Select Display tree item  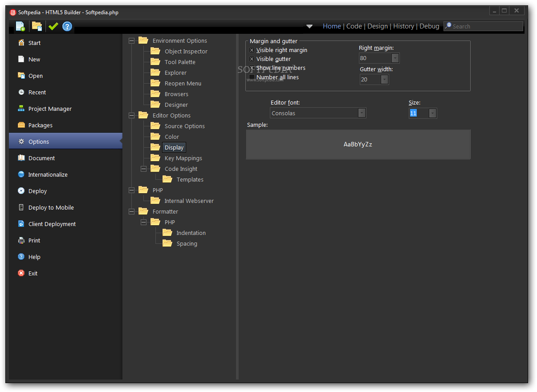(x=174, y=147)
